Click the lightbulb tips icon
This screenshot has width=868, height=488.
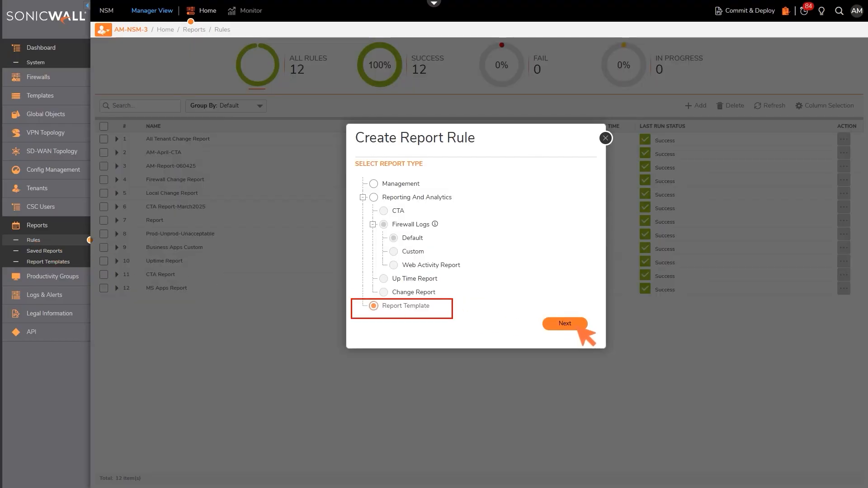click(821, 11)
